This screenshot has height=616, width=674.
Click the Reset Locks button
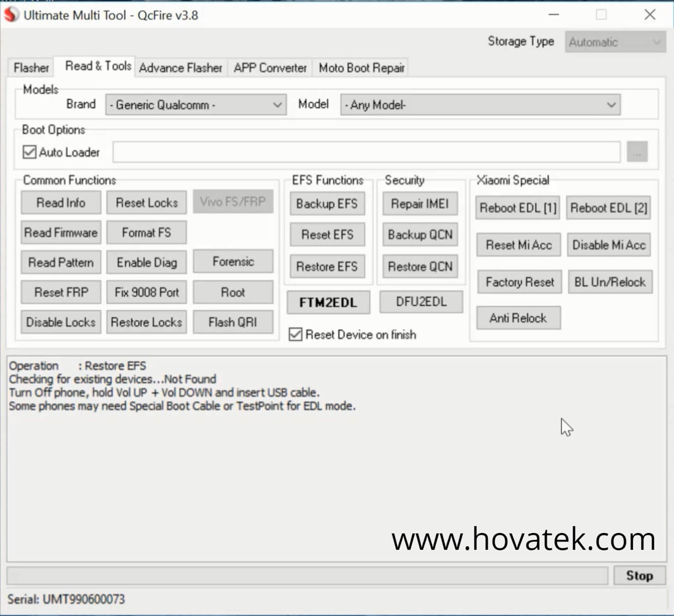pos(147,203)
